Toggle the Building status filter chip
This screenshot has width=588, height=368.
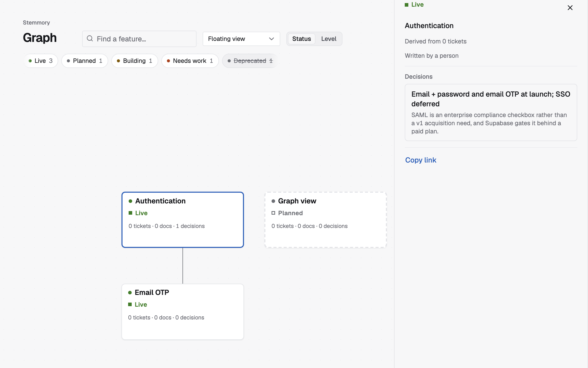pyautogui.click(x=135, y=61)
